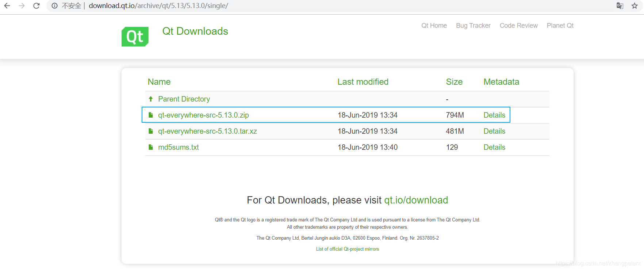The image size is (644, 270).
Task: Click the Parent Directory up arrow icon
Action: pos(151,99)
